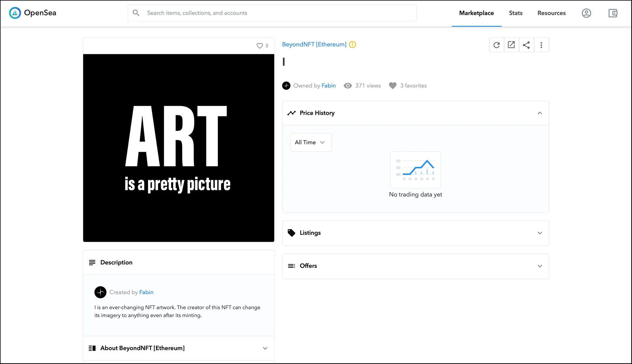Click the yellow unverified collection warning icon

coord(353,44)
